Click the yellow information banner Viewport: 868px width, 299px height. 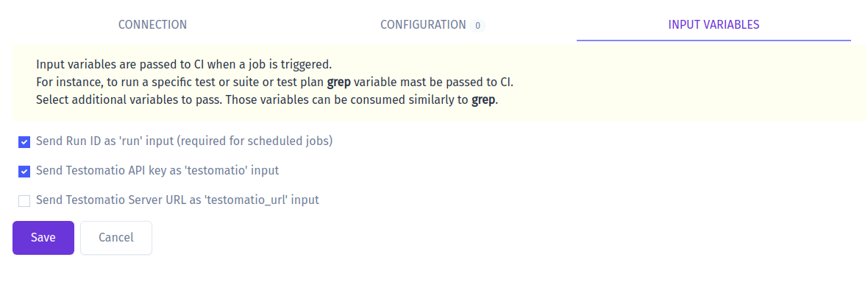tap(438, 82)
